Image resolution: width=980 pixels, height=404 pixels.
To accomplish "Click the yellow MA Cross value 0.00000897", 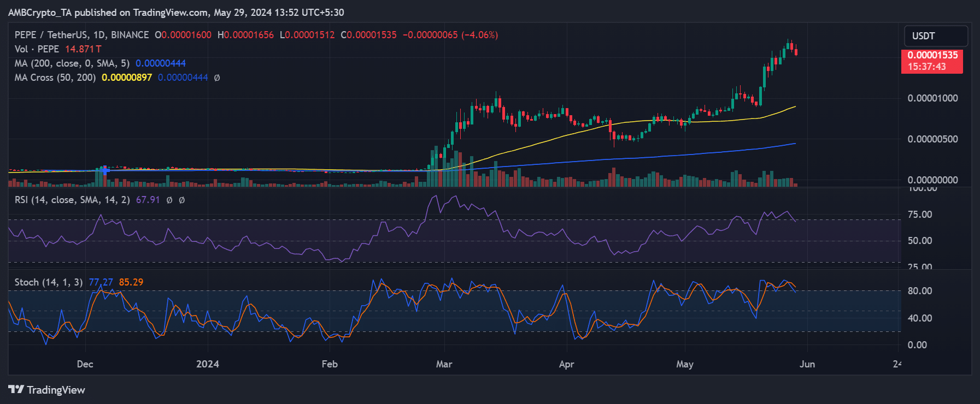I will pos(127,78).
